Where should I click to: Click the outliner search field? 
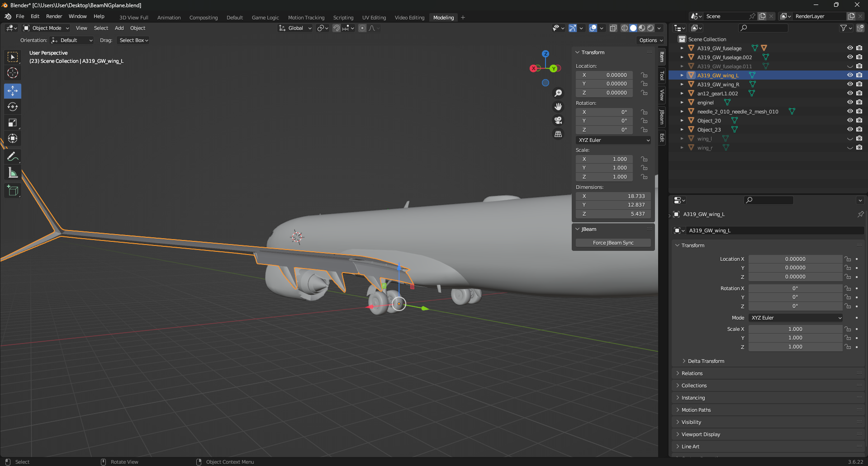tap(763, 28)
